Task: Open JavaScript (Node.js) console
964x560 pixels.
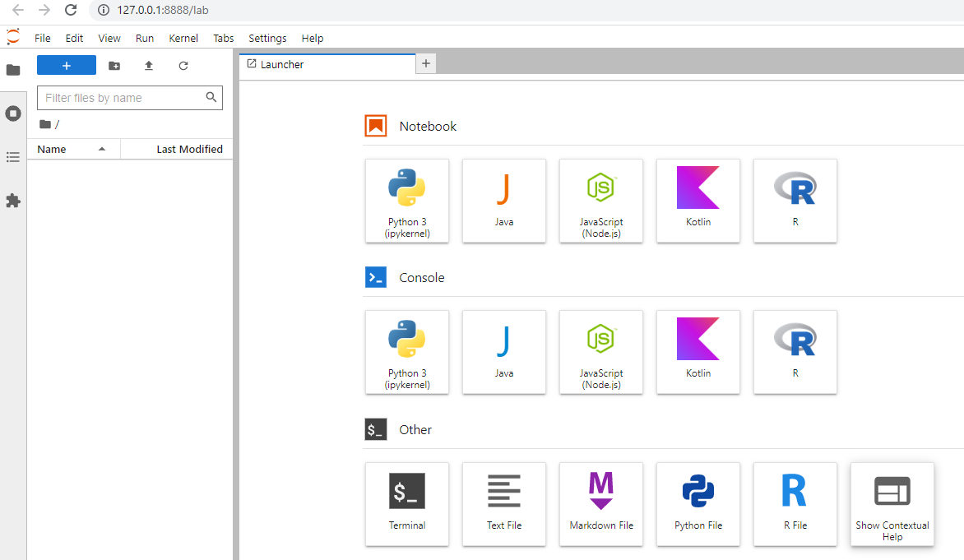Action: coord(601,352)
